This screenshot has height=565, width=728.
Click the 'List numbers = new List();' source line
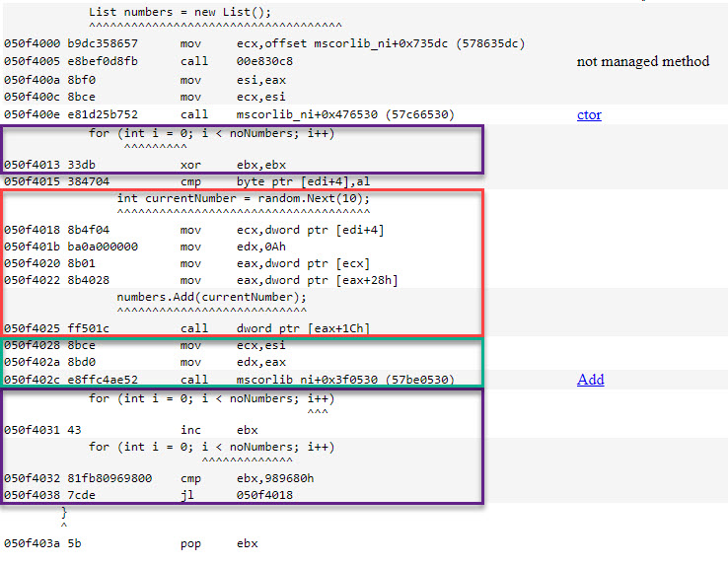179,12
